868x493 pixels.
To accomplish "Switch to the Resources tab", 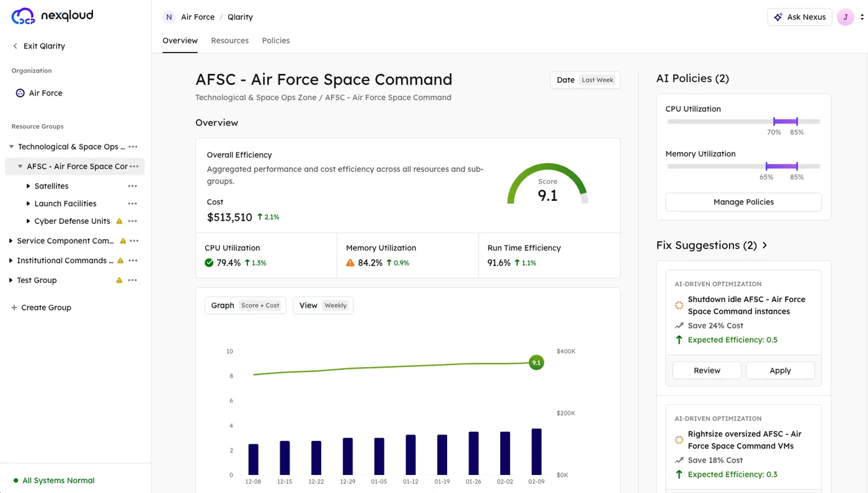I will pyautogui.click(x=230, y=40).
